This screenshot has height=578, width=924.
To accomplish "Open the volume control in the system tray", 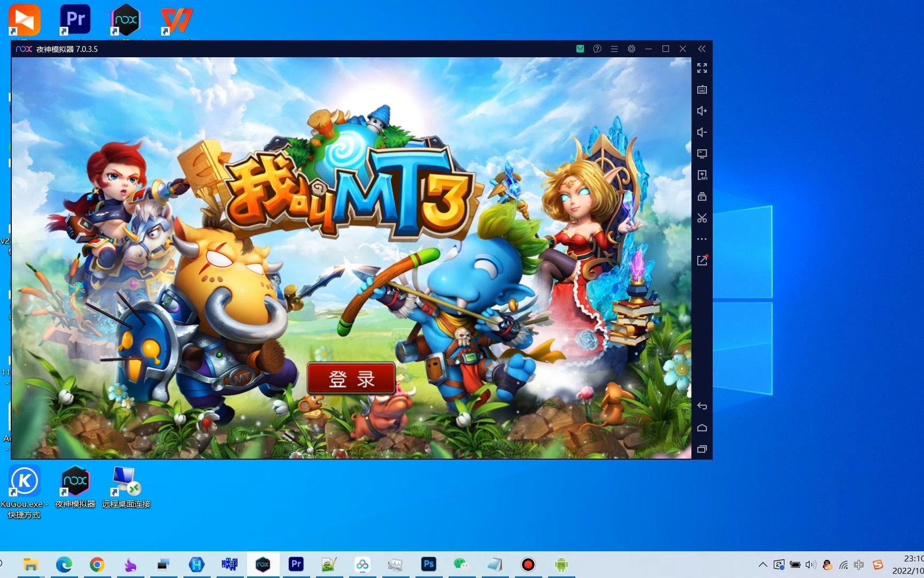I will [811, 565].
